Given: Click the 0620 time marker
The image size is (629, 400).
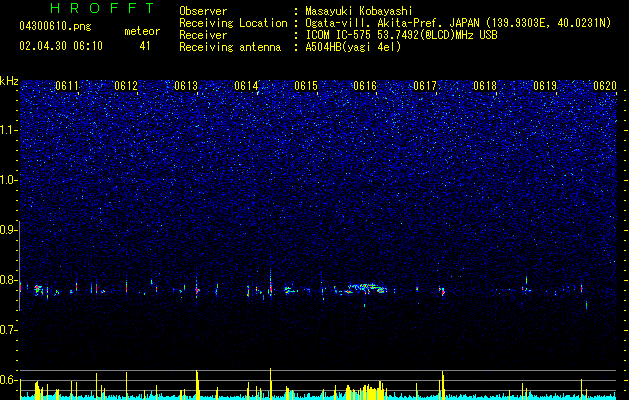Looking at the screenshot, I should (605, 86).
